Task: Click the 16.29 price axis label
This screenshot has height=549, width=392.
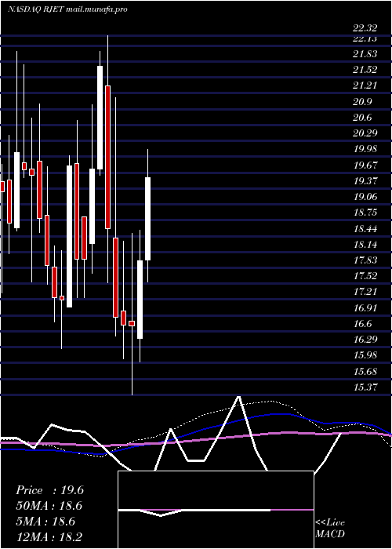Action: [x=365, y=340]
